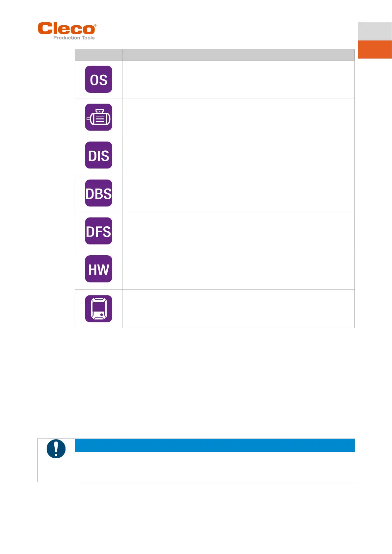Click the blank description cell beside the HW icon
Viewport: 392px width, 554px height.
(x=238, y=270)
